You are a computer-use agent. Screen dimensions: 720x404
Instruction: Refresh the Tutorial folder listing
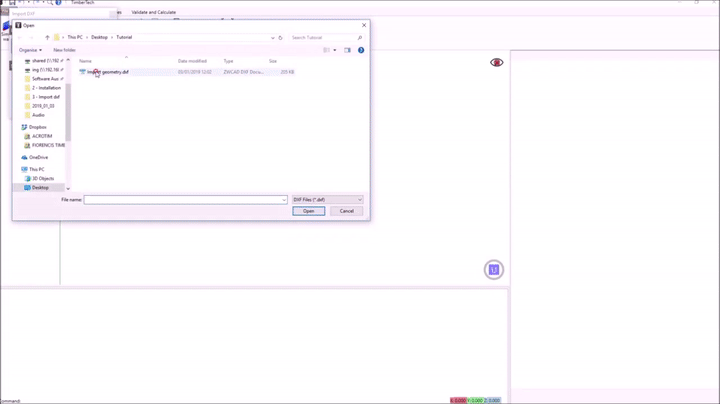[x=280, y=37]
